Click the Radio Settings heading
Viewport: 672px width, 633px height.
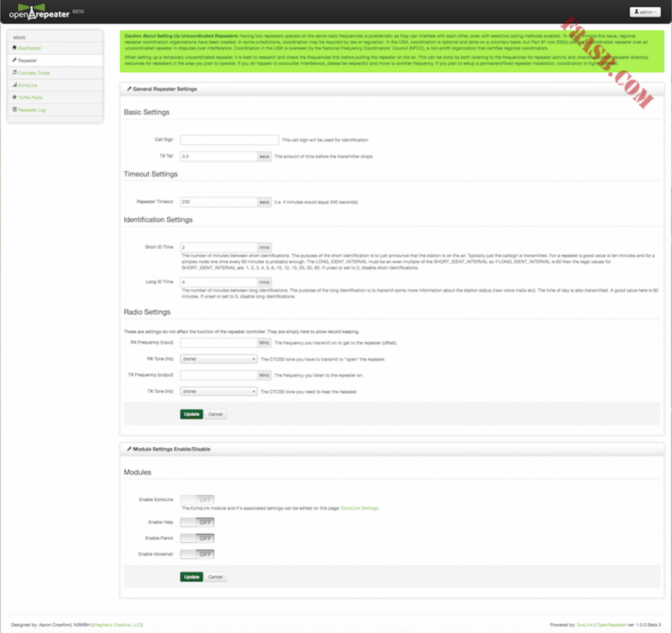(147, 312)
